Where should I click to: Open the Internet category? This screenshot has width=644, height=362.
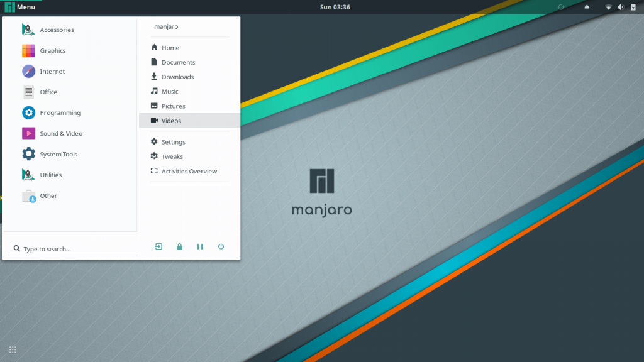tap(52, 71)
